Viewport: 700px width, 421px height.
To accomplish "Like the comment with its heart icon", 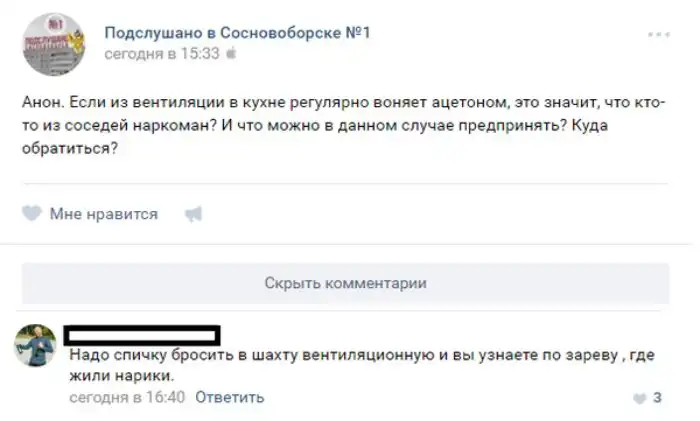I will (639, 398).
